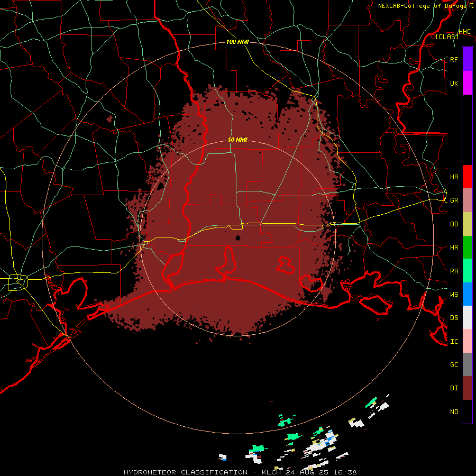Click the BI dark red legend swatch
The height and width of the screenshot is (476, 476).
pyautogui.click(x=467, y=388)
